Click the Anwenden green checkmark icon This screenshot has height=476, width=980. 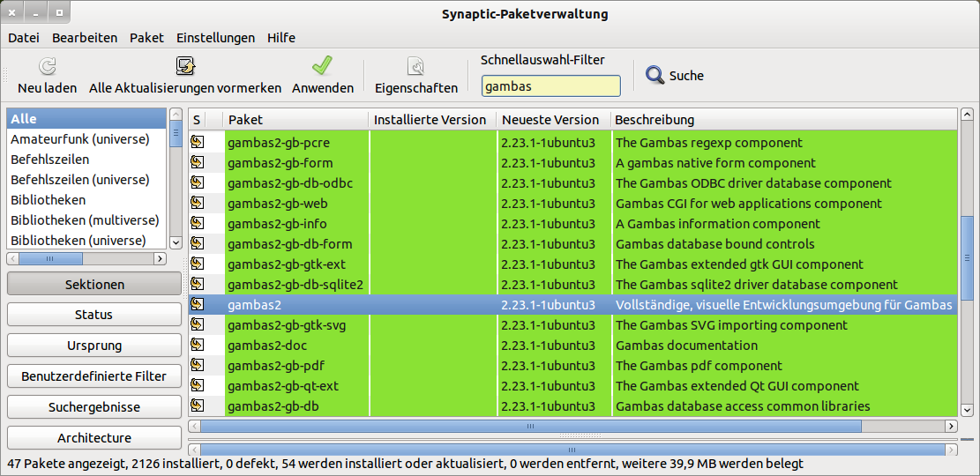tap(323, 66)
